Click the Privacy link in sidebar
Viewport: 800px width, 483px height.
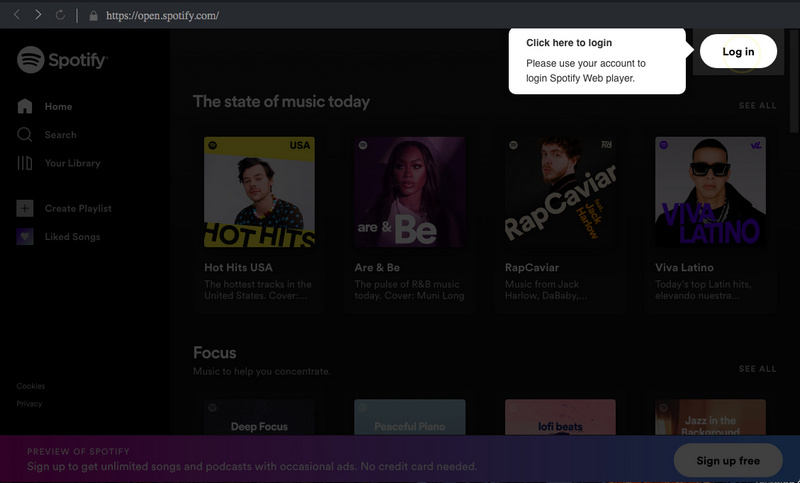point(29,403)
